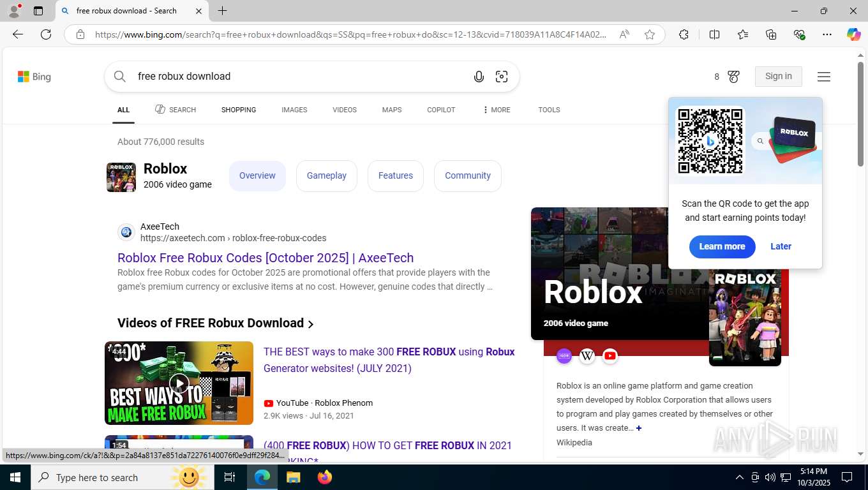Open a new tab with plus
The height and width of the screenshot is (490, 868).
coord(222,11)
